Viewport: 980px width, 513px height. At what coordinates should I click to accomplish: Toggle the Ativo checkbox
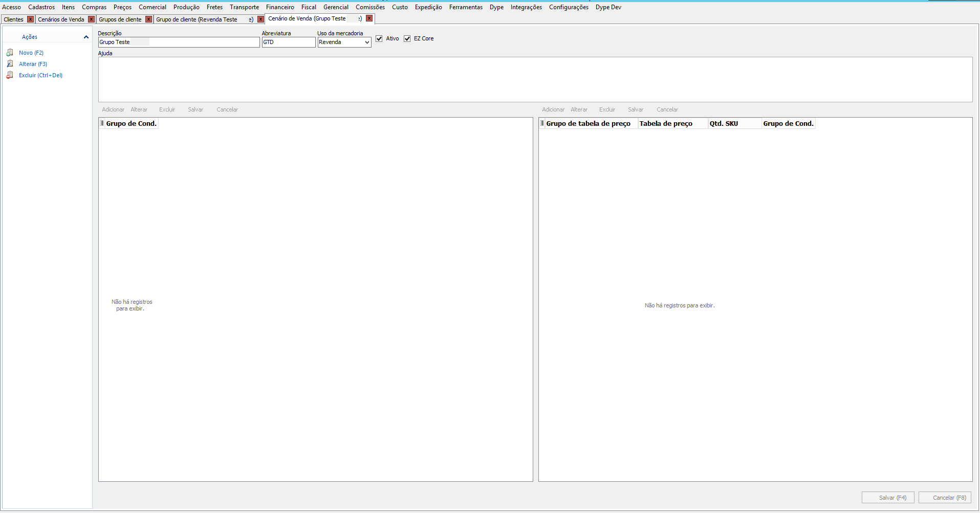(x=379, y=39)
